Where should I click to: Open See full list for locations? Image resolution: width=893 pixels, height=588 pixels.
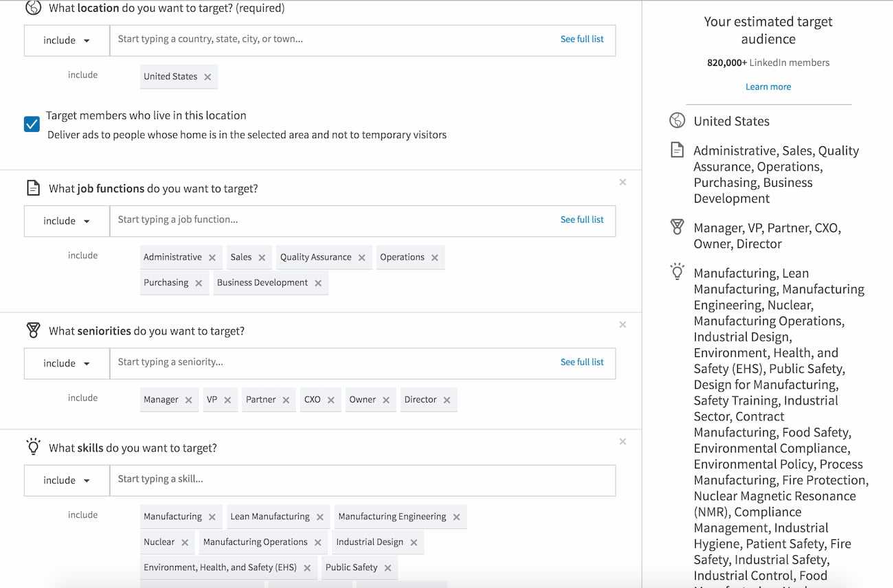[582, 39]
